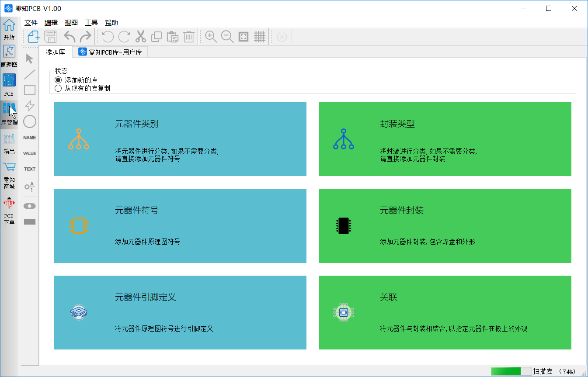The width and height of the screenshot is (588, 377).
Task: Click the 元器件封装 tile
Action: point(445,226)
